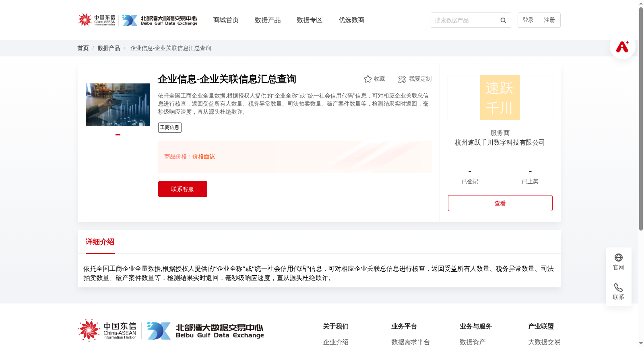Open footer link 数据需求平台
This screenshot has width=644, height=347.
411,342
